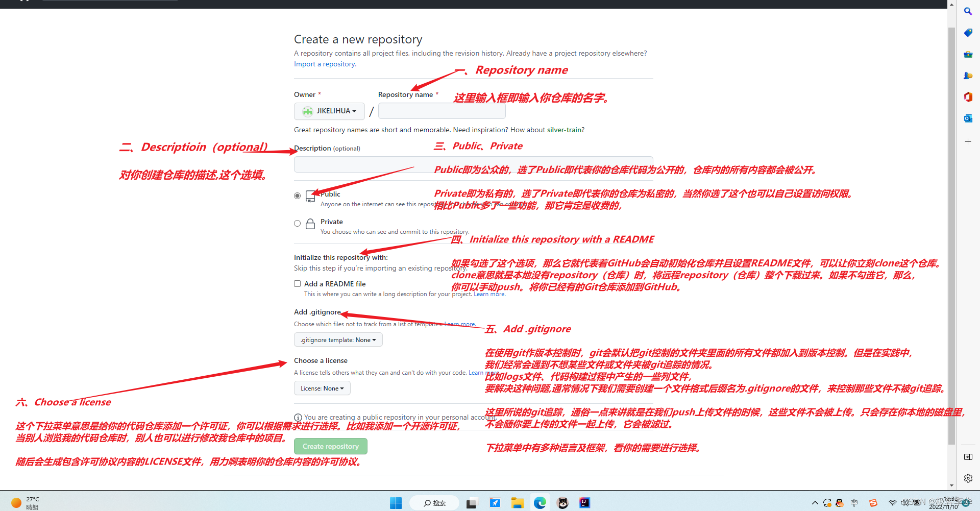Viewport: 980px width, 511px height.
Task: Open the Windows Start menu
Action: [x=396, y=503]
